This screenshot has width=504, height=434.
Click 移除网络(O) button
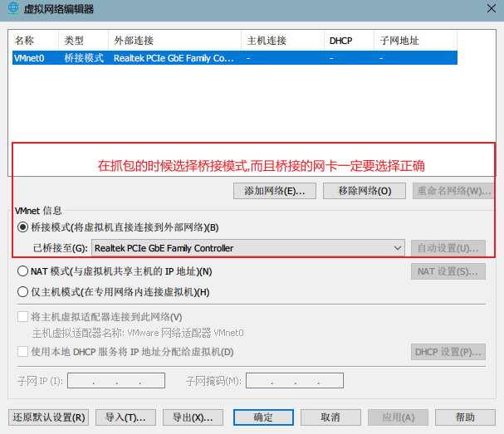365,191
